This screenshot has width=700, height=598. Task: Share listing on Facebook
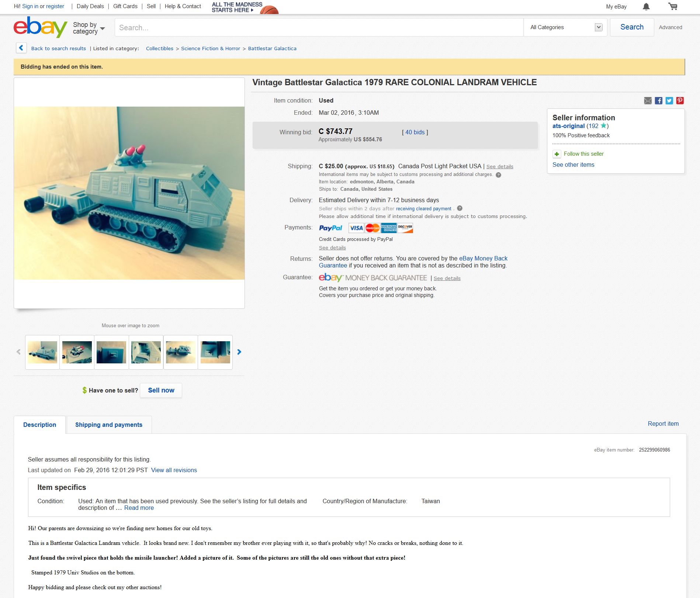pyautogui.click(x=659, y=101)
